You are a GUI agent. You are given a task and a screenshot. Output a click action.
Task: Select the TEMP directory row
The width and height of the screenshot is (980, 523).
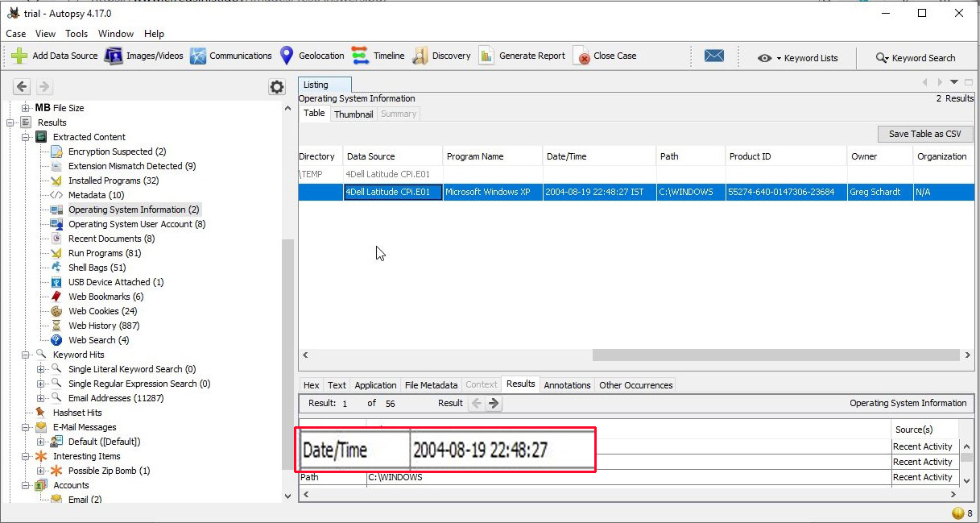636,173
